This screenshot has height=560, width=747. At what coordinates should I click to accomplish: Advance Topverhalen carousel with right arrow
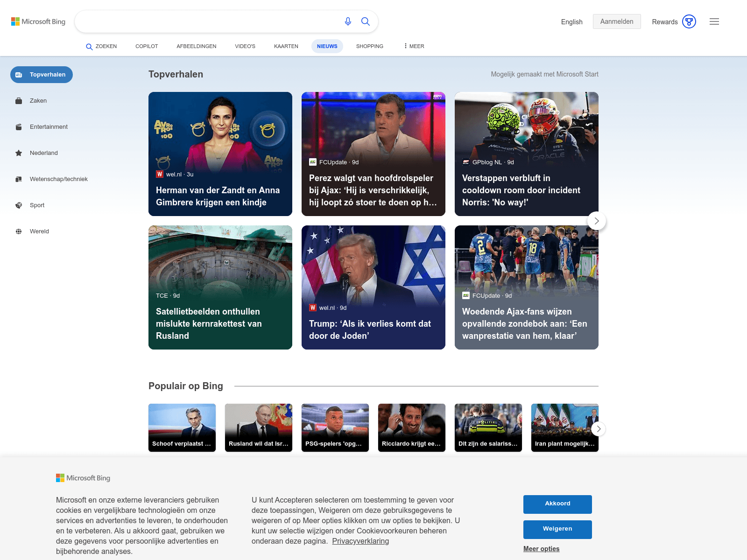(x=597, y=221)
